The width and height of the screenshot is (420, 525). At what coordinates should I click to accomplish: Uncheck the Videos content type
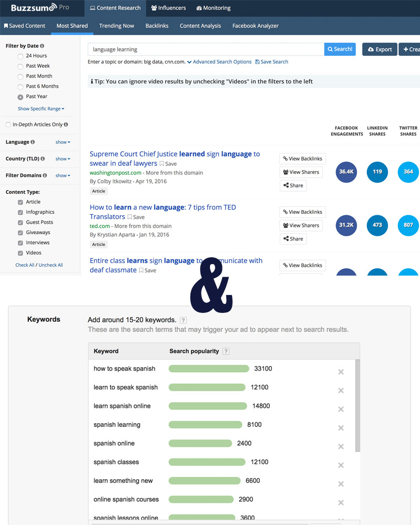[x=20, y=253]
